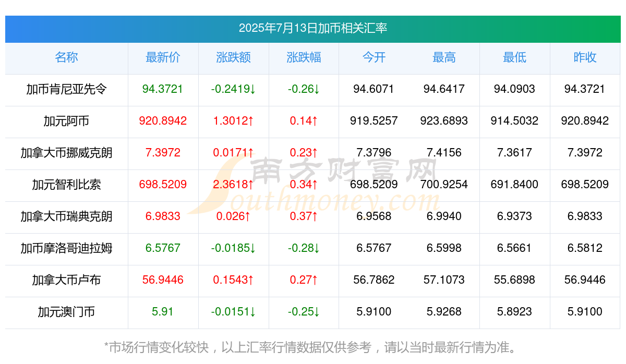Image resolution: width=626 pixels, height=364 pixels.
Task: Click the 加元智利比索 row name
Action: point(66,185)
